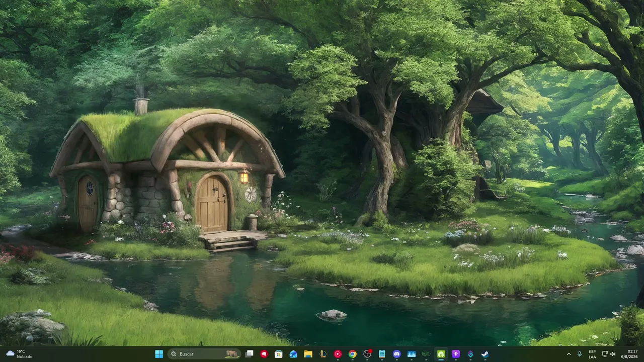Switch to the Notepad window
The height and width of the screenshot is (362, 644).
(x=382, y=354)
